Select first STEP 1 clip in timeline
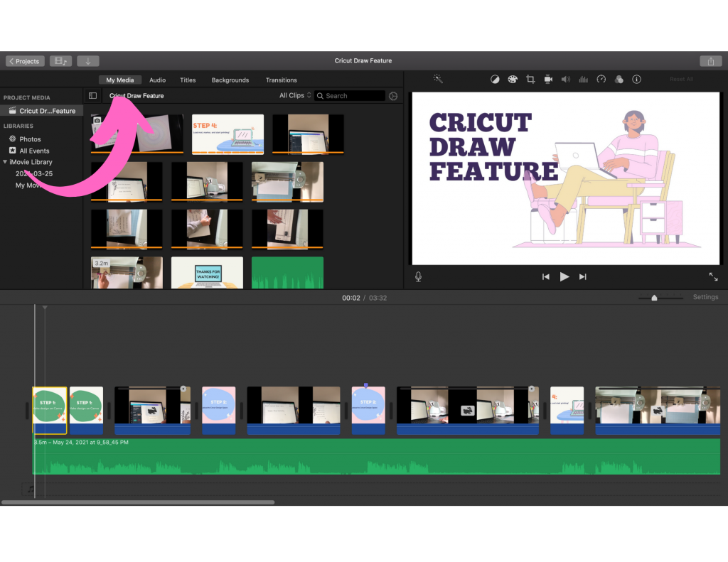Image resolution: width=728 pixels, height=562 pixels. [50, 410]
